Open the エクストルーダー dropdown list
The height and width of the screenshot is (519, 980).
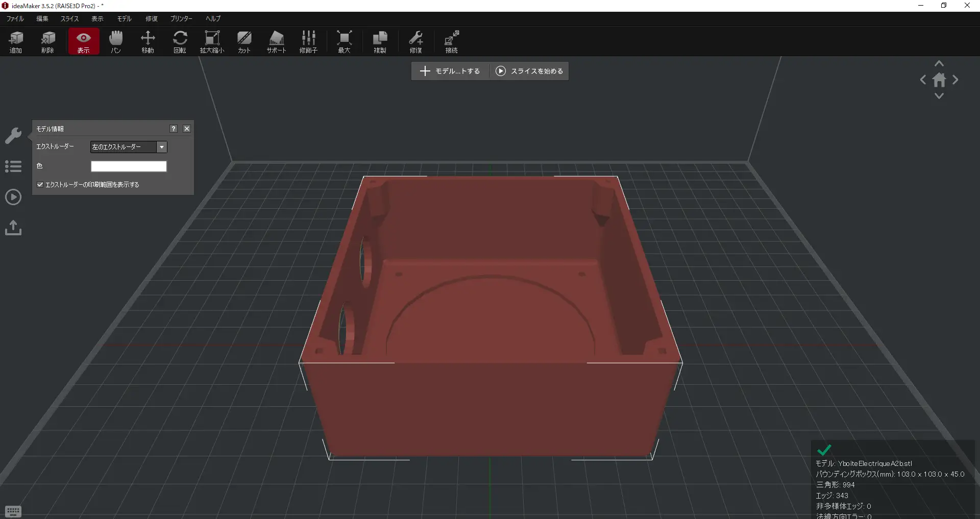click(x=161, y=147)
